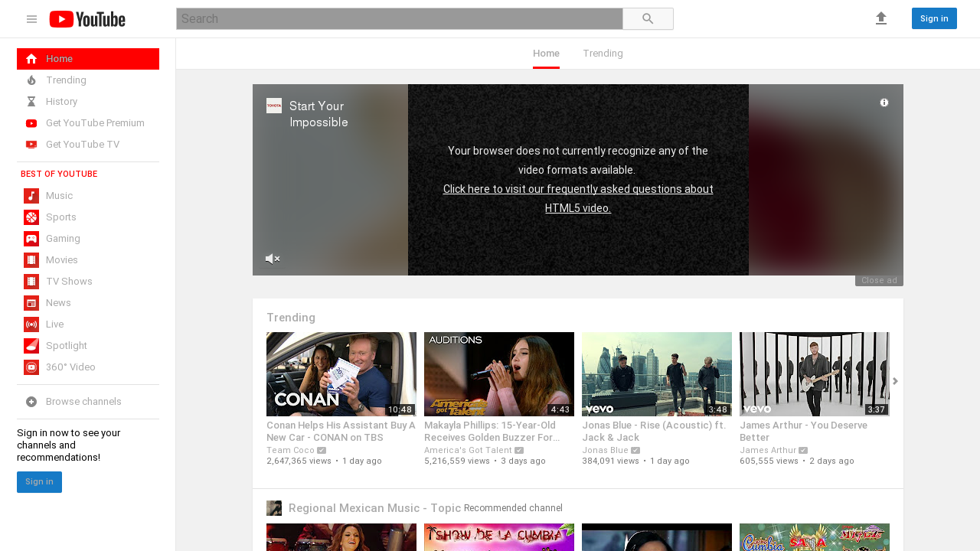Click the Gaming controller icon
Image resolution: width=980 pixels, height=551 pixels.
31,239
